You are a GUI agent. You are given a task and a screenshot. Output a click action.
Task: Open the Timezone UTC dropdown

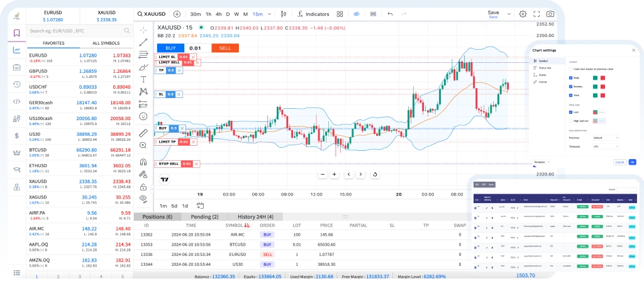(x=606, y=145)
